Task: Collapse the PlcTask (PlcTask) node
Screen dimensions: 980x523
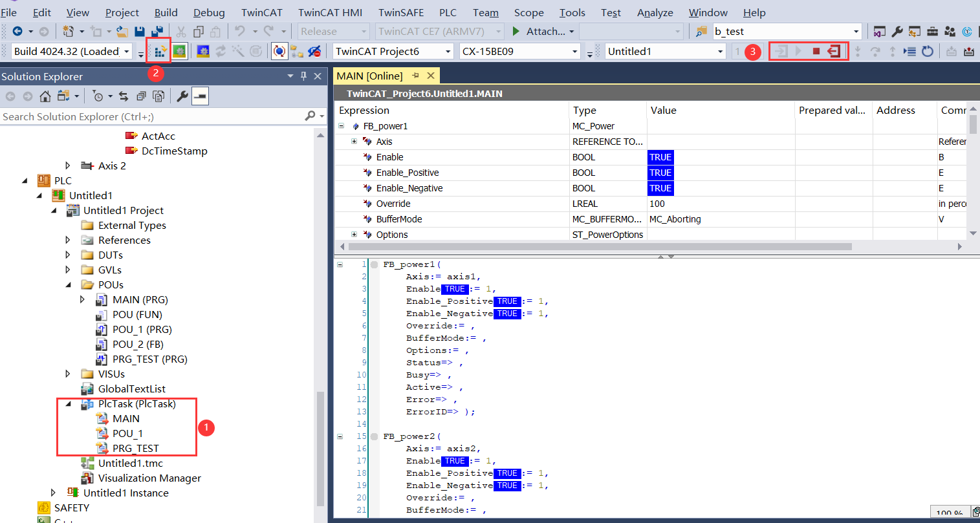Action: tap(68, 403)
